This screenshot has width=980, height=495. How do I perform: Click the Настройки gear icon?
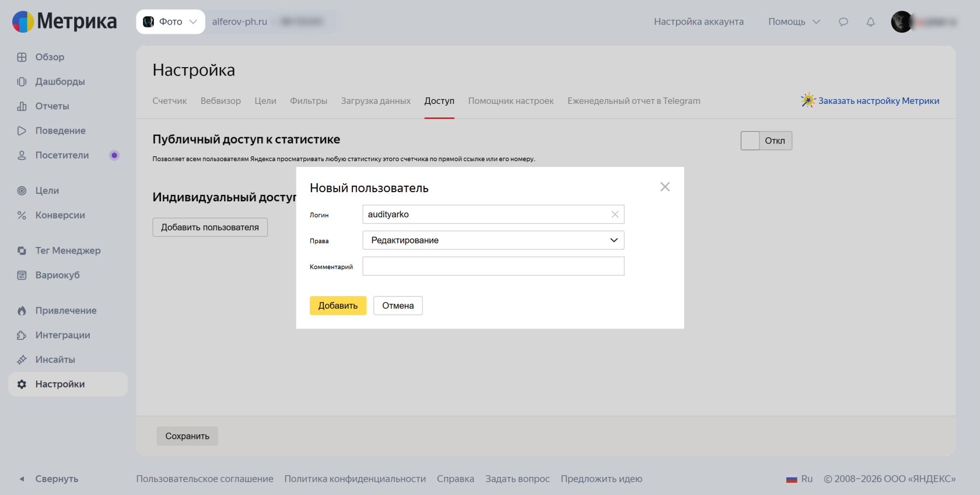[x=22, y=384]
